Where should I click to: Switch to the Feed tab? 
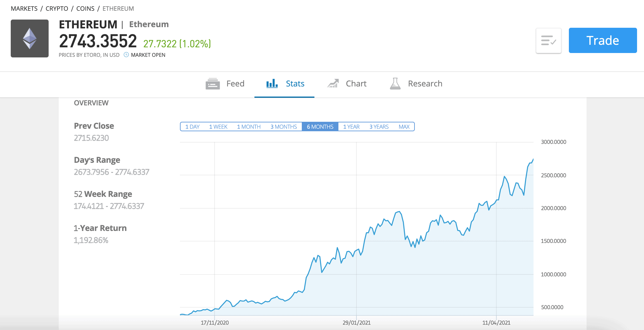pos(225,84)
